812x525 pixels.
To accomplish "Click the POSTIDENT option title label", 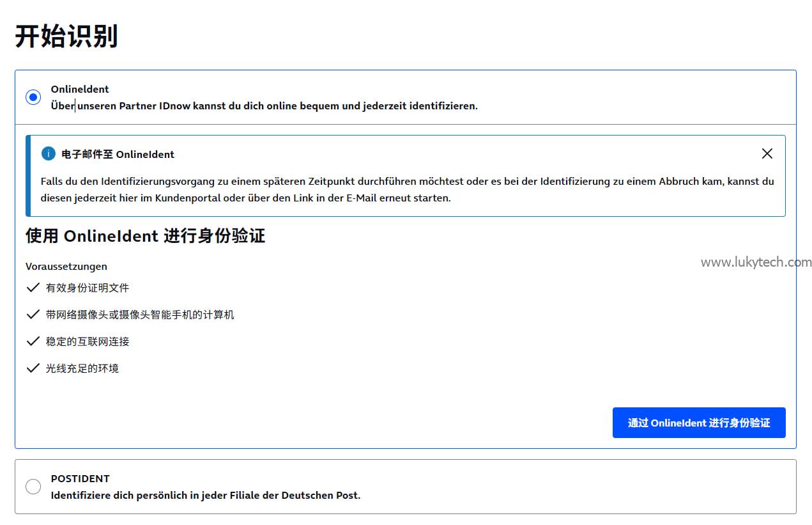I will pyautogui.click(x=80, y=478).
